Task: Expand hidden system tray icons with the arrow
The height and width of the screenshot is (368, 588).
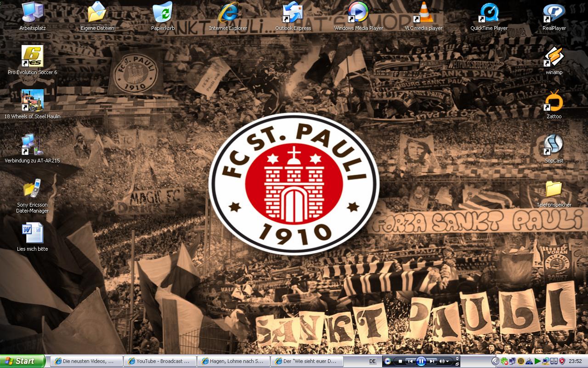Action: tap(495, 361)
